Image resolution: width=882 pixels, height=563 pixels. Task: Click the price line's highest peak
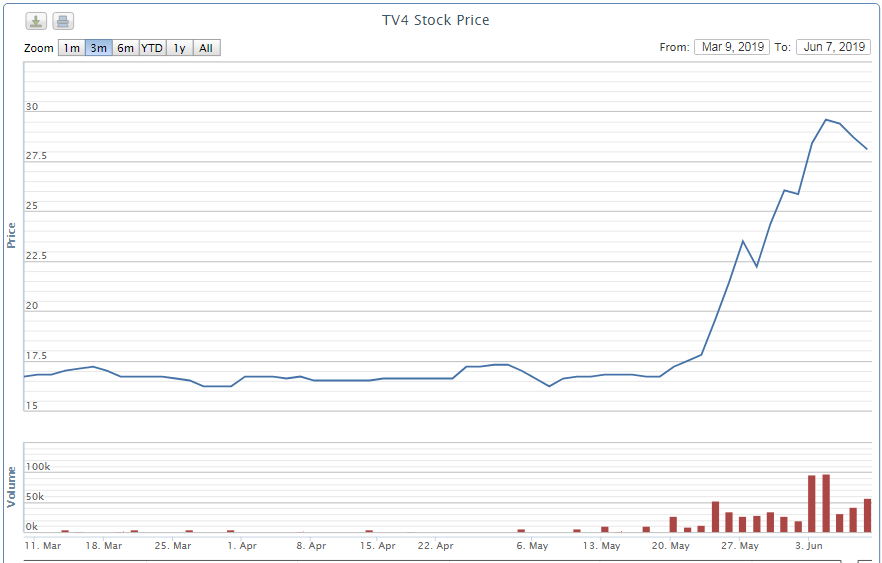(x=826, y=120)
